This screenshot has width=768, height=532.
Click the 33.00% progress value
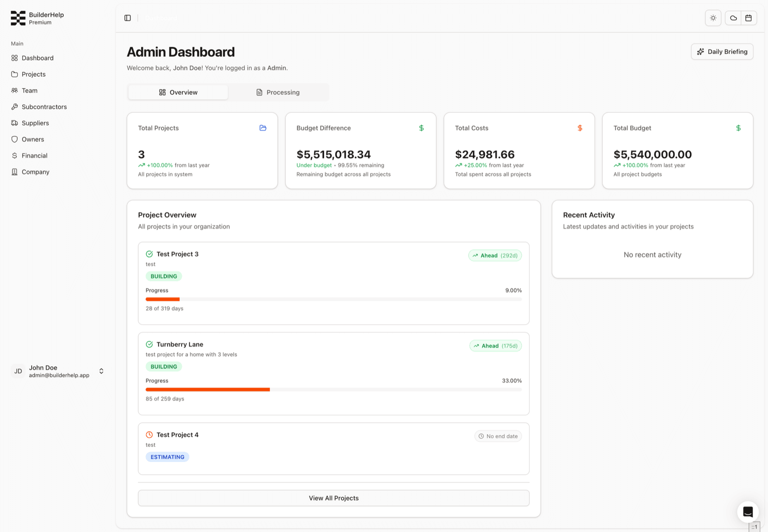pyautogui.click(x=512, y=380)
